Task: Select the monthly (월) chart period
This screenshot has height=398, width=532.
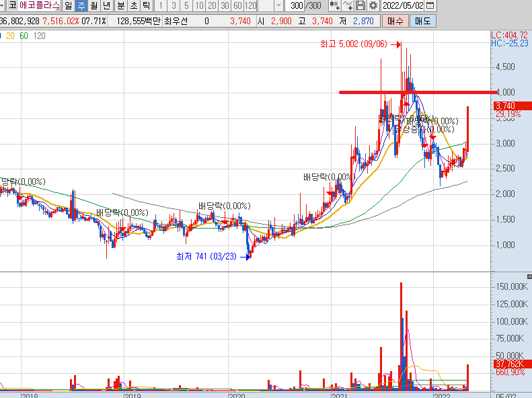Action: click(94, 5)
